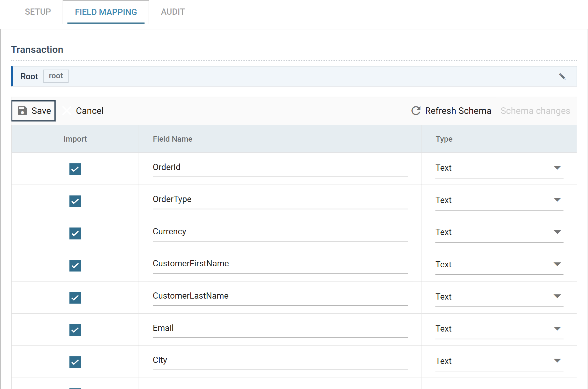This screenshot has height=389, width=588.
Task: Open the AUDIT tab
Action: pyautogui.click(x=173, y=12)
